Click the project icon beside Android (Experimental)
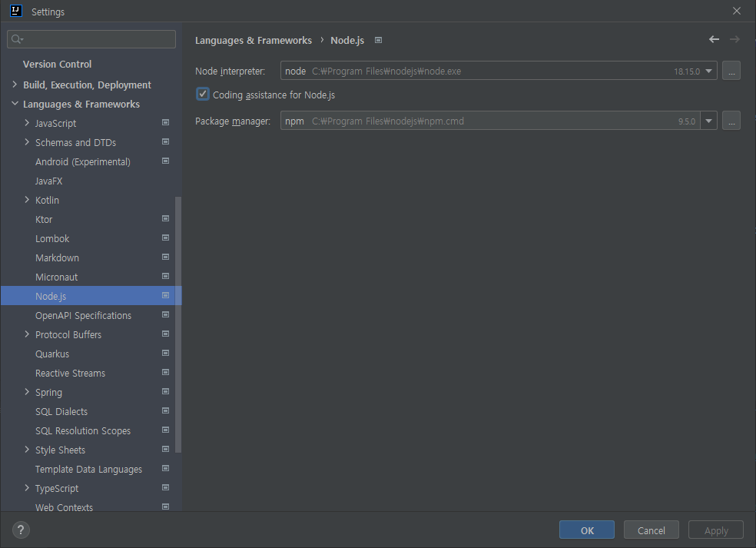The height and width of the screenshot is (548, 756). click(165, 161)
